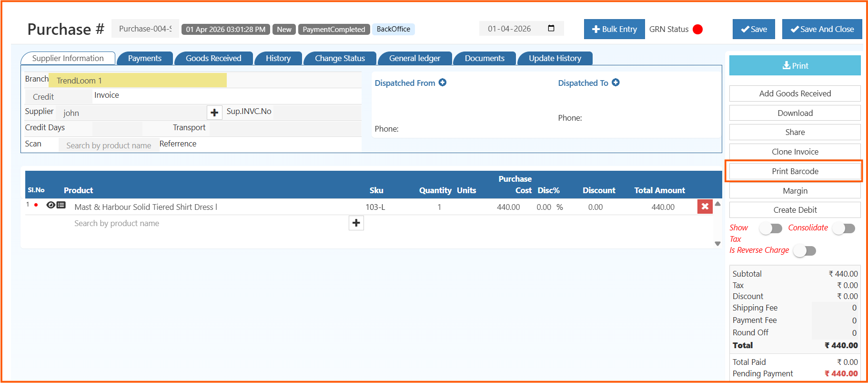Turn on the Consolidate switch
Viewport: 868px width, 383px height.
(x=843, y=228)
